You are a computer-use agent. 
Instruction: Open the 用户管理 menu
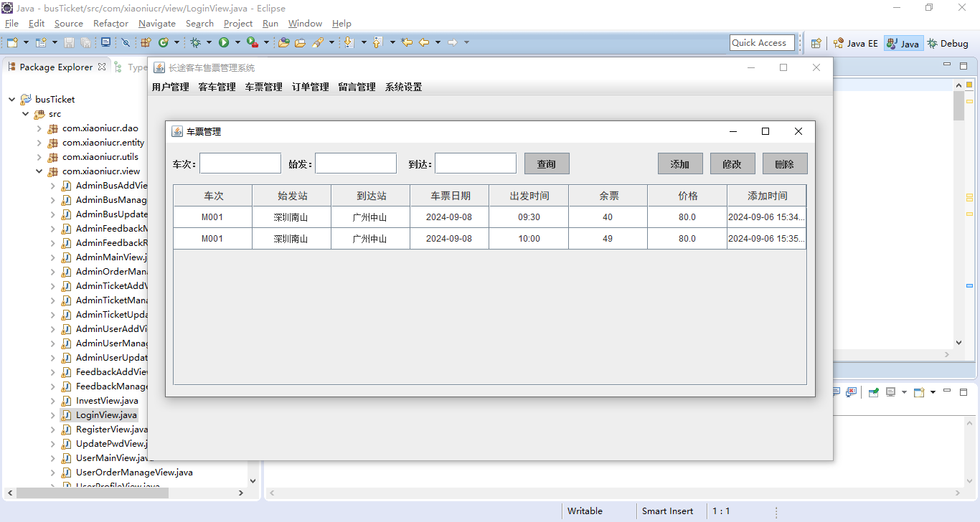pyautogui.click(x=171, y=87)
